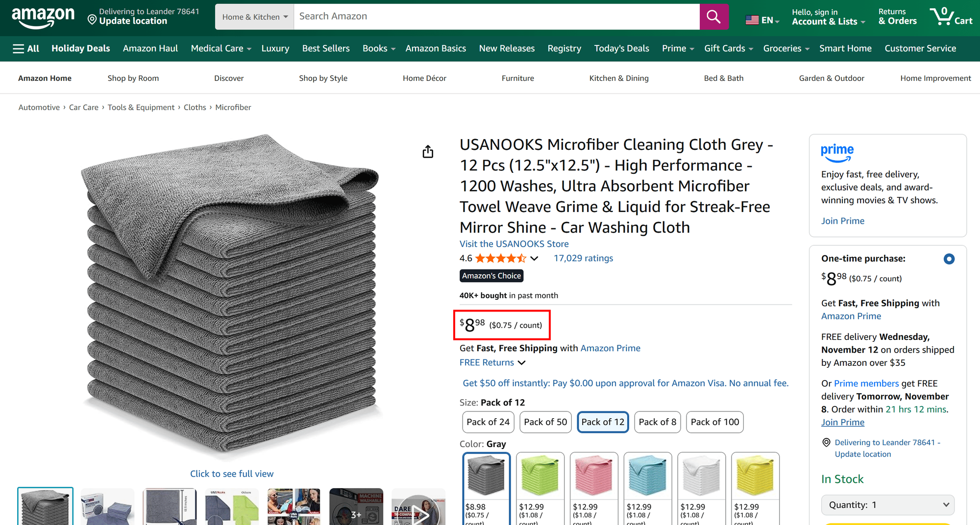
Task: Switch to Today's Deals section
Action: point(621,48)
